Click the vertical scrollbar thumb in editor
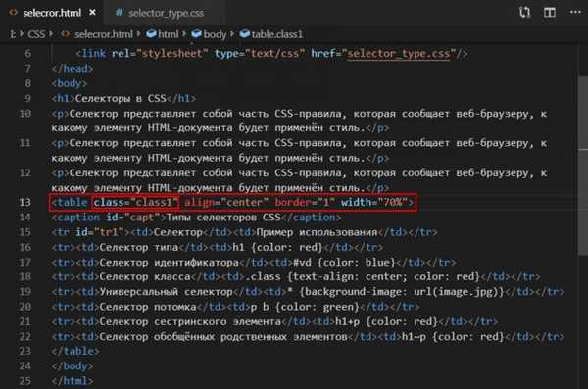 pos(583,165)
